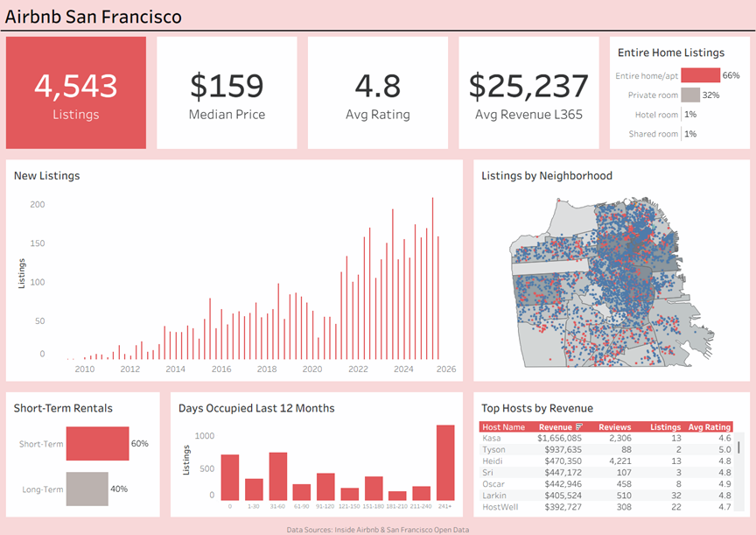Click the sort icon beside Revenue header

coord(579,426)
